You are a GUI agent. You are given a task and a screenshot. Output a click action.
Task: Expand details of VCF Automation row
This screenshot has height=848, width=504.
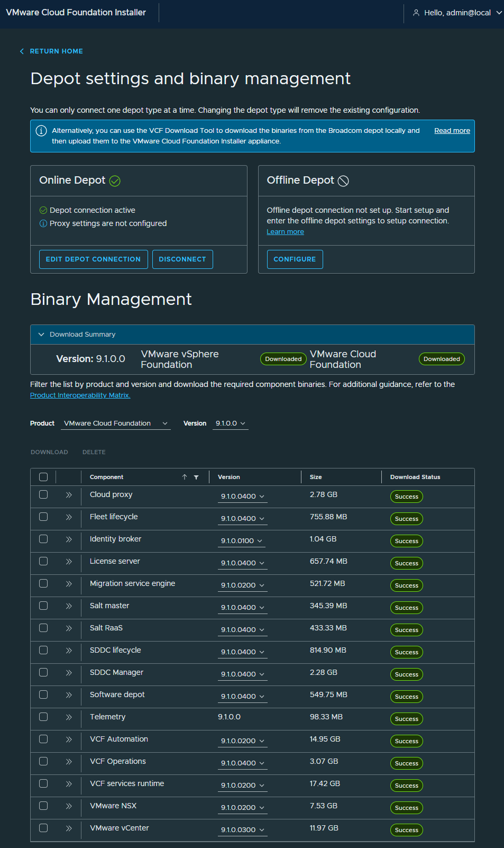click(69, 739)
